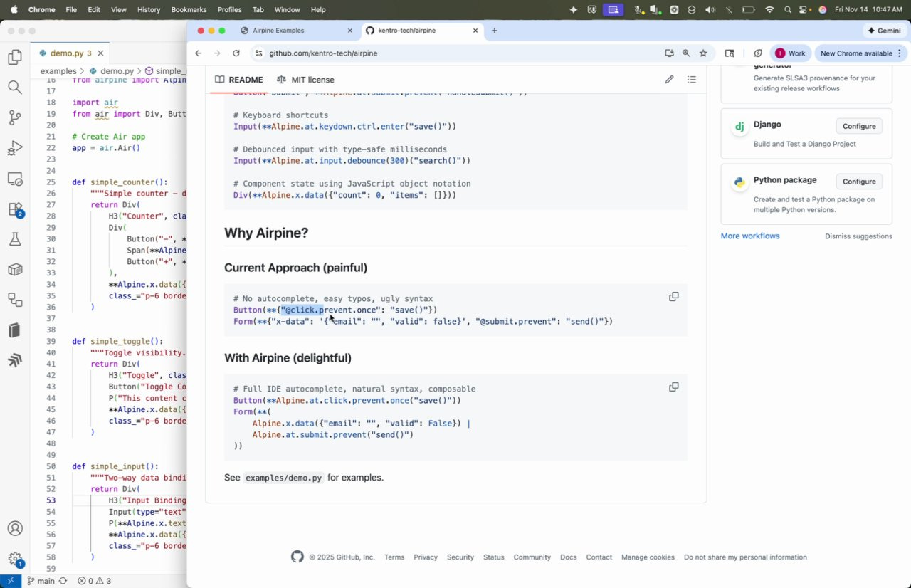Screen dimensions: 911x588
Task: Click the GitHub logo in footer
Action: (297, 557)
